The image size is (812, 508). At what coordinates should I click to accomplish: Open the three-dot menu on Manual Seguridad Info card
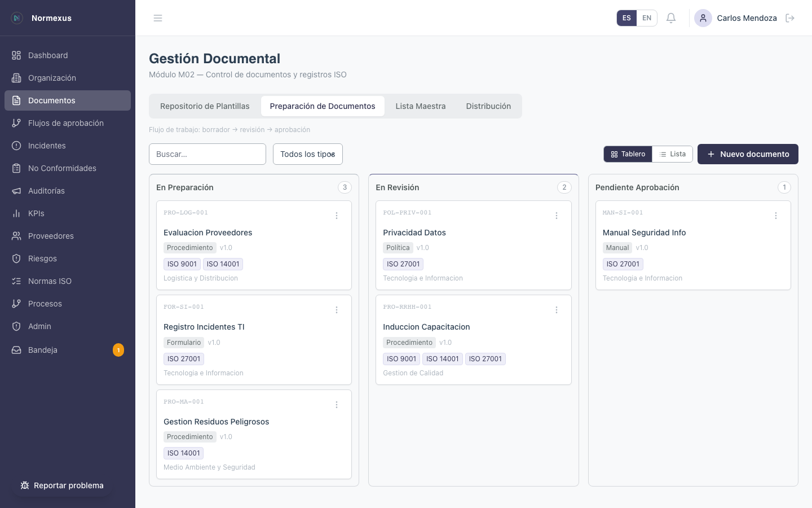(x=776, y=216)
